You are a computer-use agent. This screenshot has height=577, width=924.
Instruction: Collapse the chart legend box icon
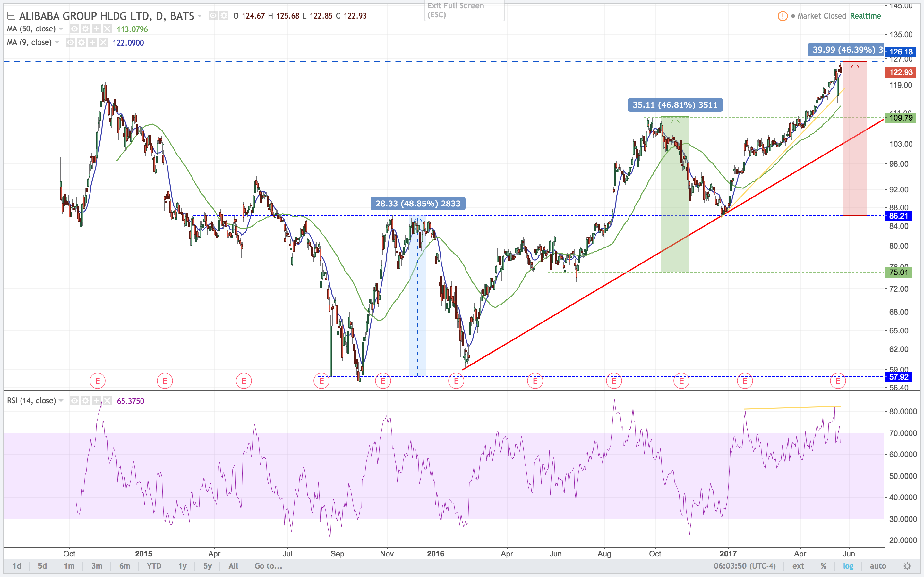pyautogui.click(x=11, y=16)
